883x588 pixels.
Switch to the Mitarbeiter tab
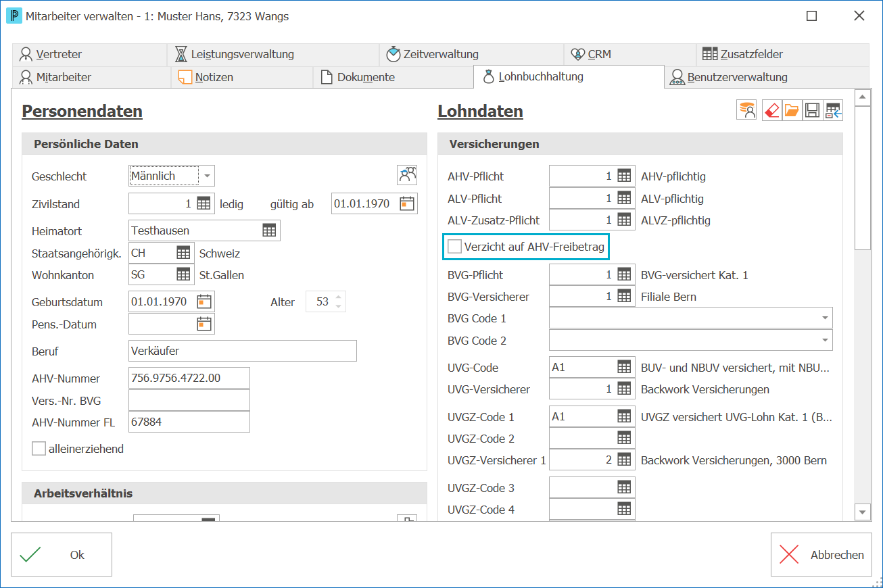click(91, 77)
